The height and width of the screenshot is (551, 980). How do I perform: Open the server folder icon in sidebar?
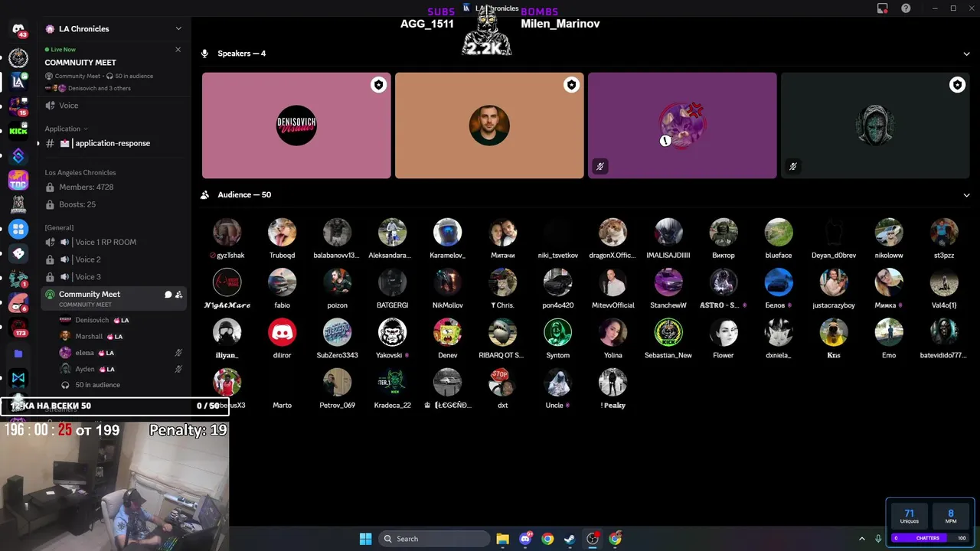coord(18,354)
